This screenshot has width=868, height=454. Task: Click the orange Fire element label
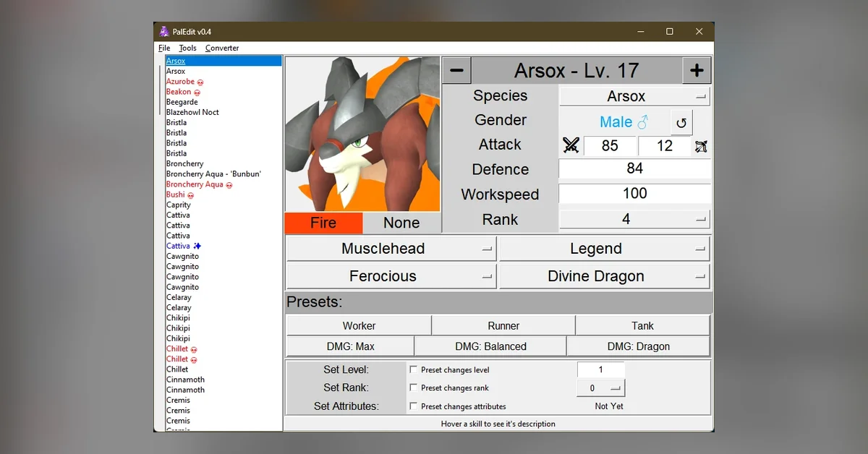[323, 223]
